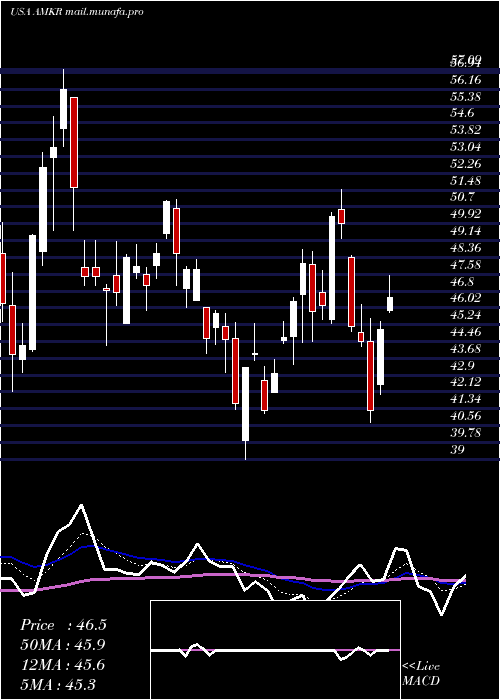Click the 'USA AMKR mail.munafa.pro' chart title
This screenshot has height=700, width=500.
click(77, 12)
